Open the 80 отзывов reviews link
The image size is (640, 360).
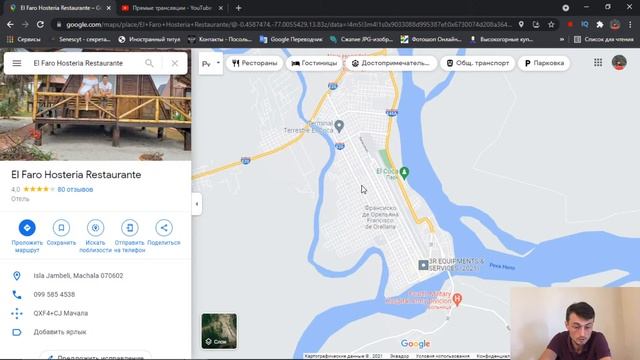click(75, 189)
